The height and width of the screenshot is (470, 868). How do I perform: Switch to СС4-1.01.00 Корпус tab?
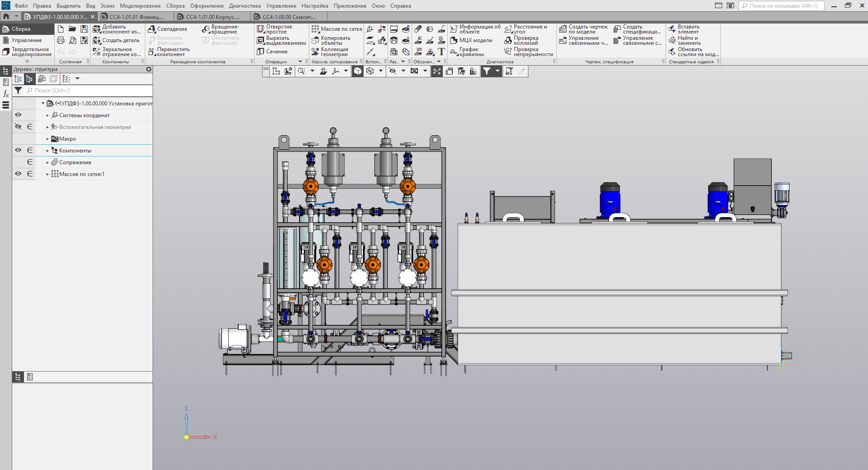click(212, 17)
